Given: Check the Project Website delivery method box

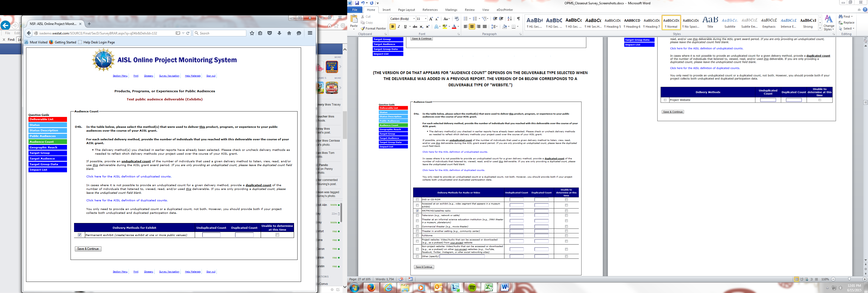Looking at the screenshot, I should (665, 100).
